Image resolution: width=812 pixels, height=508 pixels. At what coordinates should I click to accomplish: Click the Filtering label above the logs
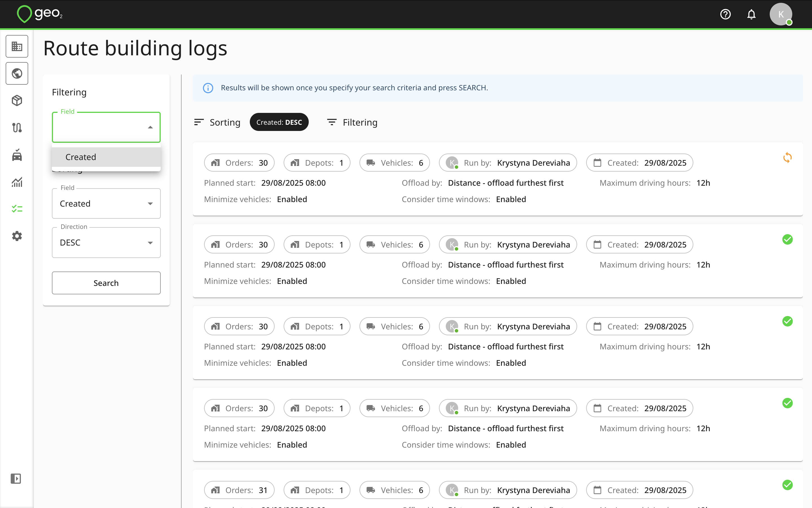(x=360, y=122)
